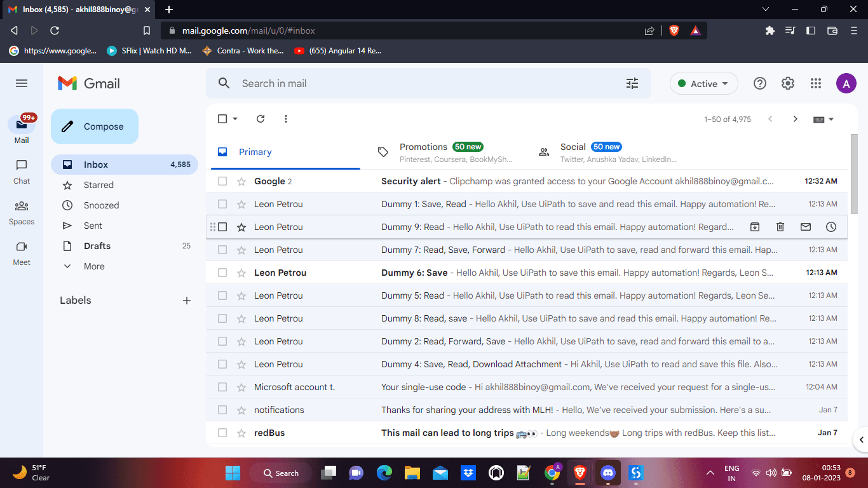Open Windows Start menu
Image resolution: width=868 pixels, height=488 pixels.
(x=233, y=473)
